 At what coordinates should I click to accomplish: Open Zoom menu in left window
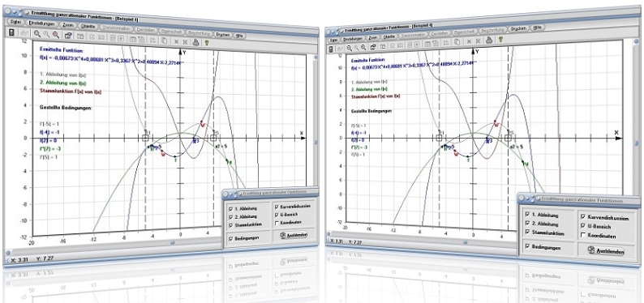pyautogui.click(x=68, y=25)
